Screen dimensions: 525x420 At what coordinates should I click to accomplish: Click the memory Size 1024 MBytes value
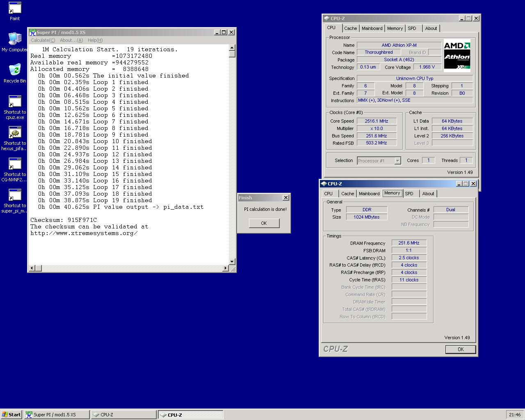tap(366, 217)
